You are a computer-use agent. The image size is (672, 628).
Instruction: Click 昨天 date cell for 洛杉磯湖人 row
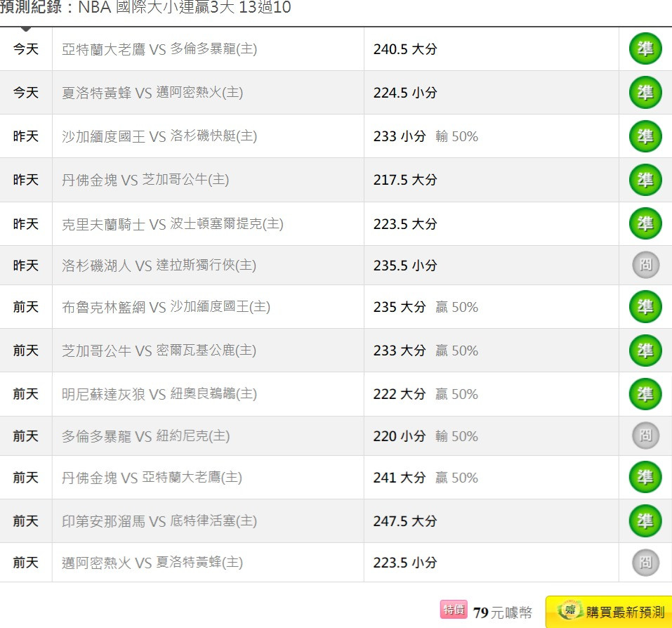26,266
